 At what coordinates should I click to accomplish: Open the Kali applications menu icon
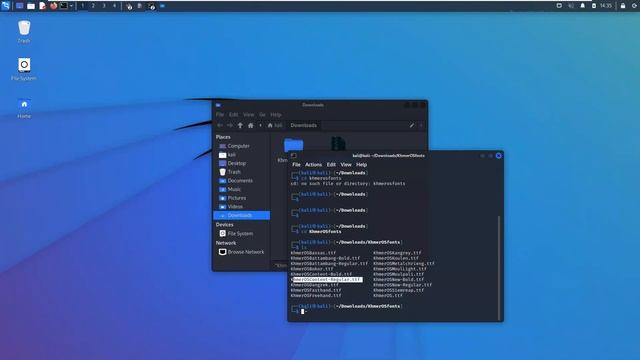(x=5, y=6)
